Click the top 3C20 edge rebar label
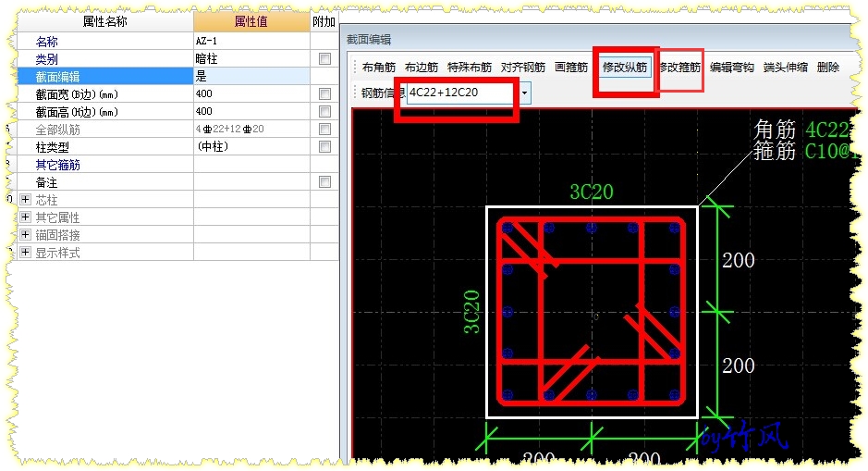 tap(592, 192)
